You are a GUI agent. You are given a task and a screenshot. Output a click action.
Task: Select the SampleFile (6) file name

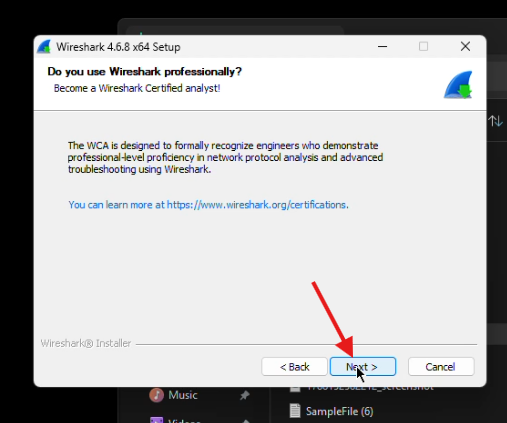pyautogui.click(x=340, y=411)
